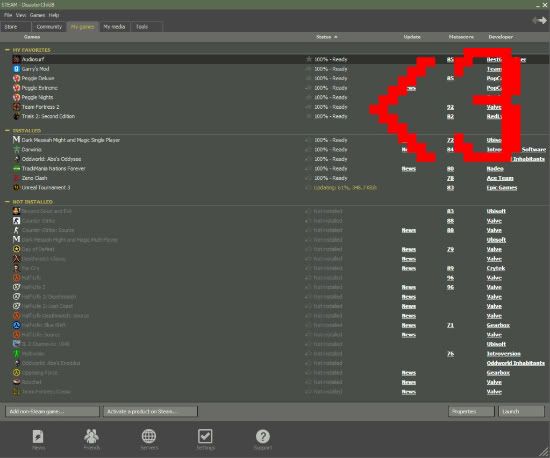Toggle the favorite star for Team Fortress 2
550x458 pixels.
coord(308,107)
